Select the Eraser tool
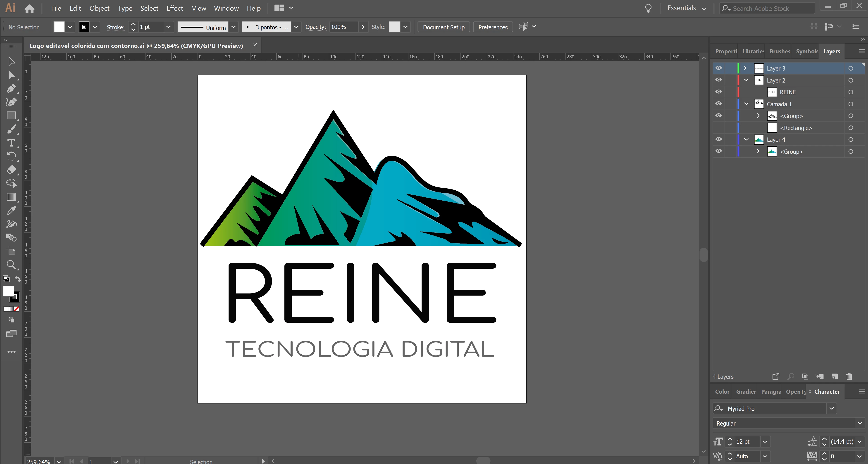The height and width of the screenshot is (464, 868). pos(11,170)
